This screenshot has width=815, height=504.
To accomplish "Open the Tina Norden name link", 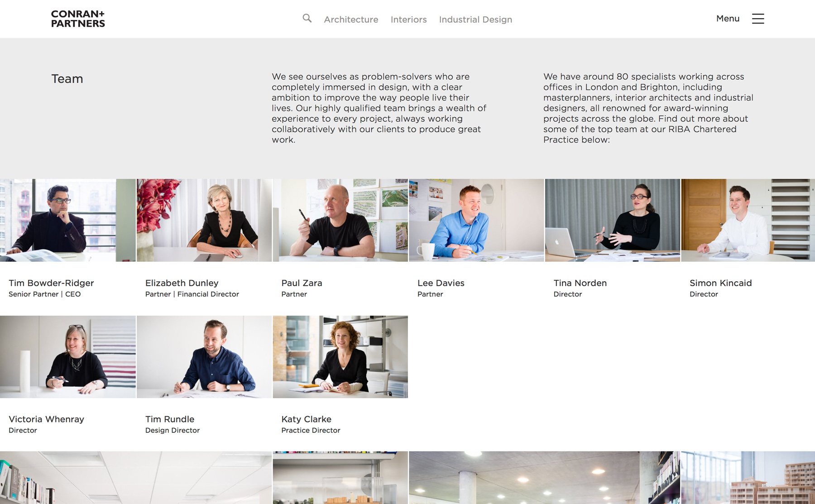I will (x=580, y=283).
